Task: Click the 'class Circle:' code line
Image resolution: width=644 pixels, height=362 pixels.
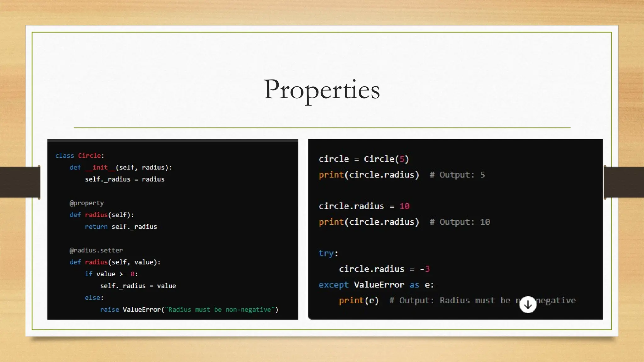Action: click(80, 156)
